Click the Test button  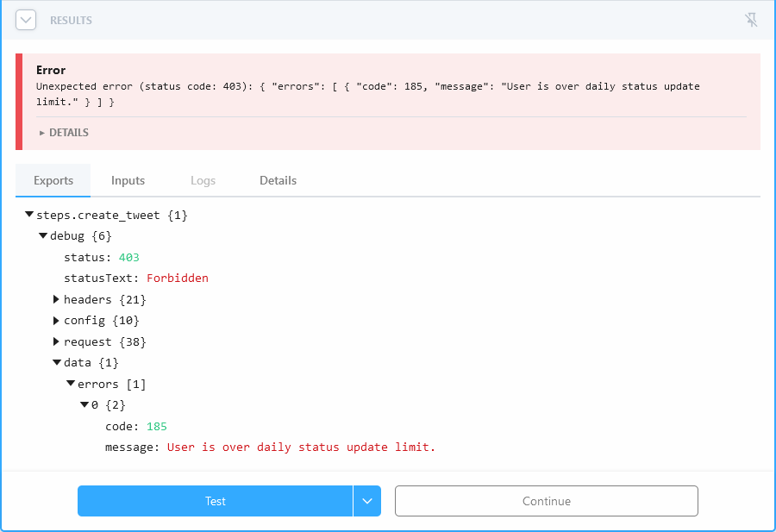[x=216, y=501]
